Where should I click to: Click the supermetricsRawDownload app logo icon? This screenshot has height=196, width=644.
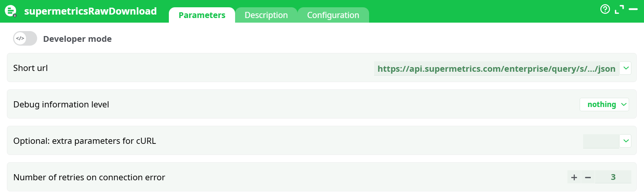(x=11, y=11)
